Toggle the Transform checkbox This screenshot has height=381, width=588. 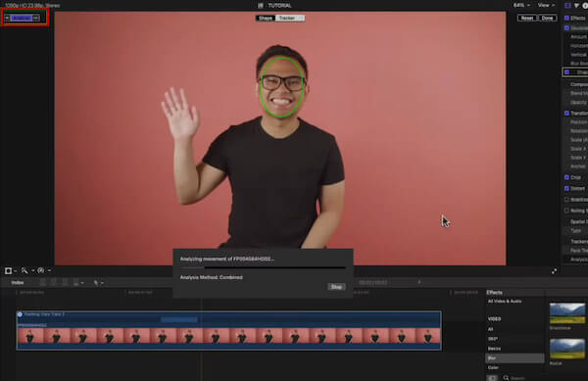(566, 113)
